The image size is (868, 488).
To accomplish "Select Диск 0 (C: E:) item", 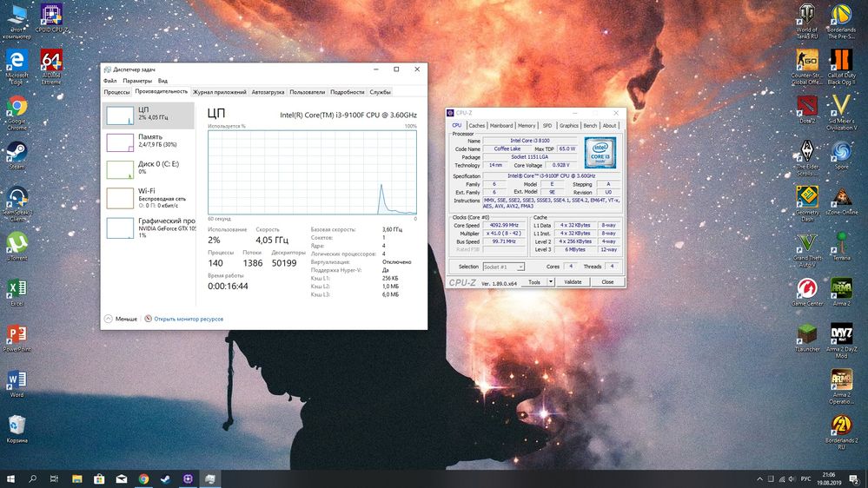I will tap(149, 169).
